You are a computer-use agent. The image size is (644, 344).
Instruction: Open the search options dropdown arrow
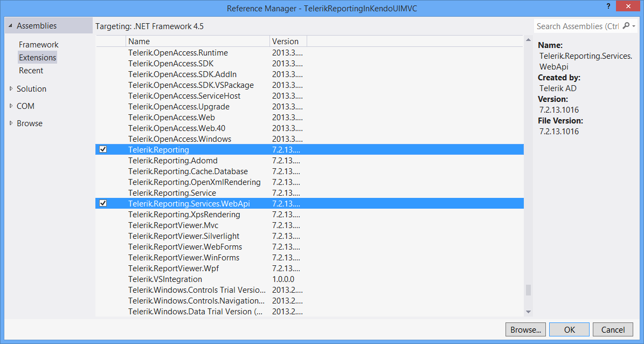click(634, 26)
